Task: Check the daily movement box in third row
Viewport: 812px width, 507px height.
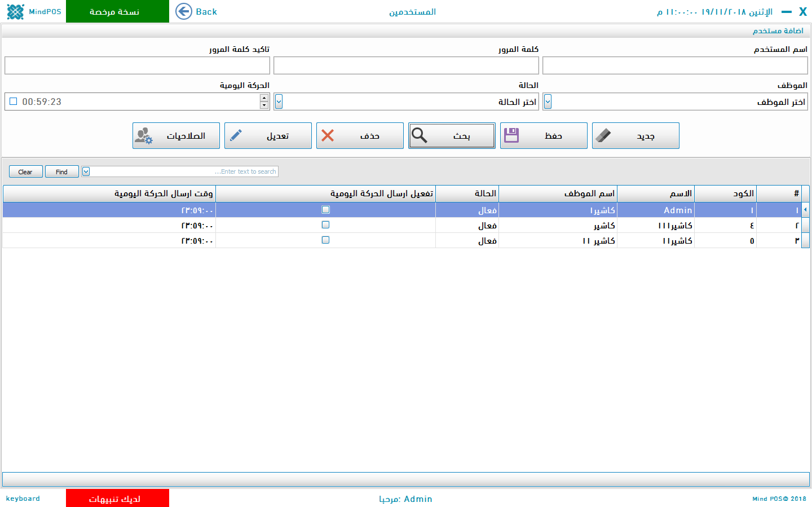Action: click(x=325, y=240)
